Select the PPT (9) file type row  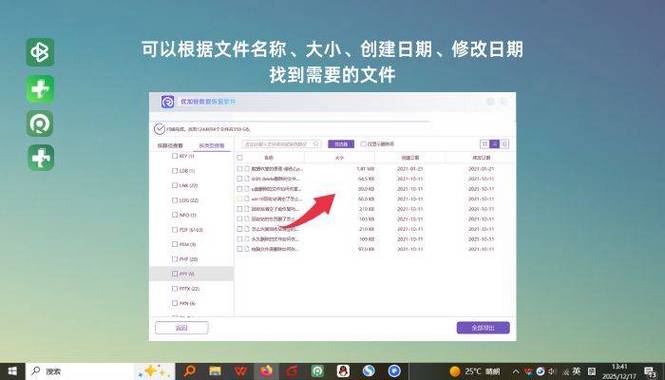click(191, 274)
